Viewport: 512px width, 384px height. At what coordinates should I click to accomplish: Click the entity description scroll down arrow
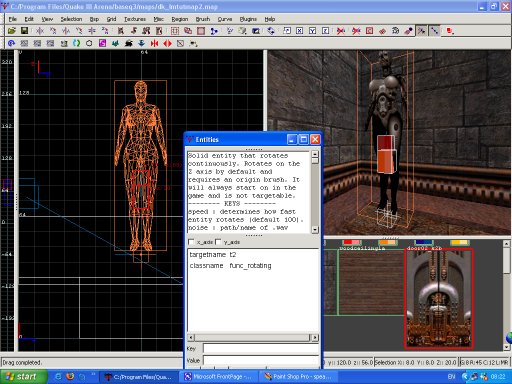point(315,230)
